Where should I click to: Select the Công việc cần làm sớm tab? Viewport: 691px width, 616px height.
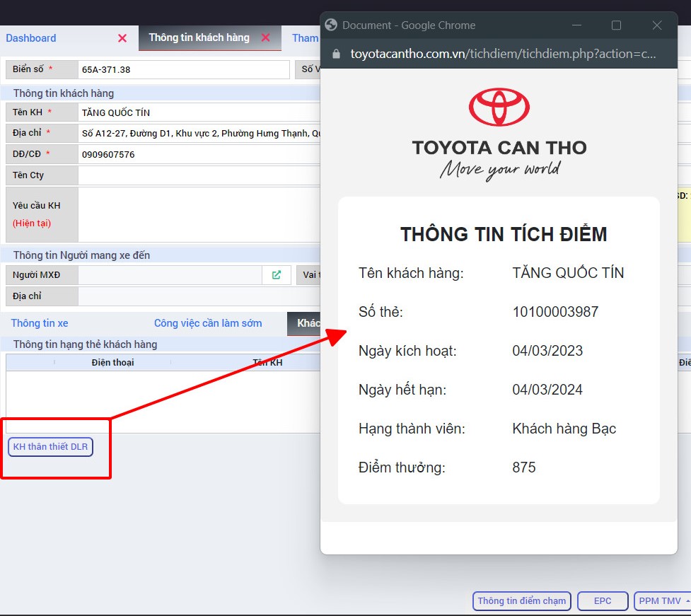(208, 323)
